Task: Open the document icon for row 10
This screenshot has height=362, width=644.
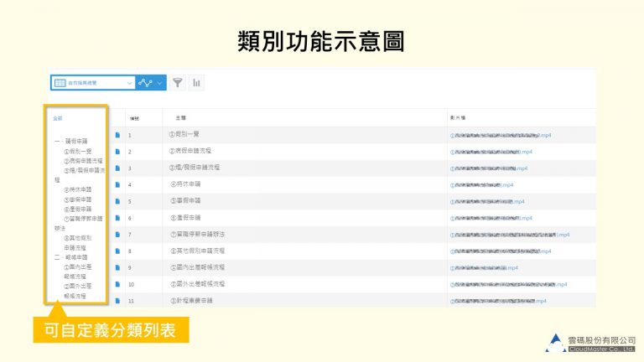Action: 117,284
